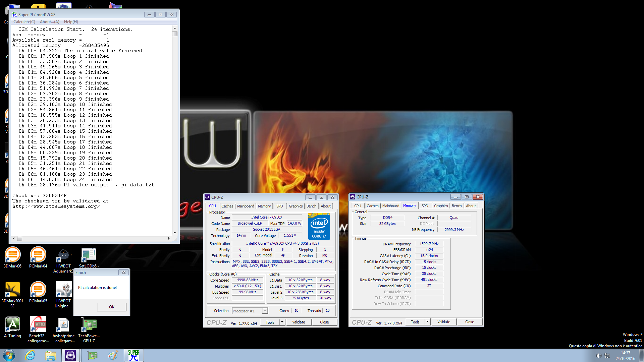Click Tools button in right CPU-Z
The width and height of the screenshot is (644, 362).
point(415,322)
